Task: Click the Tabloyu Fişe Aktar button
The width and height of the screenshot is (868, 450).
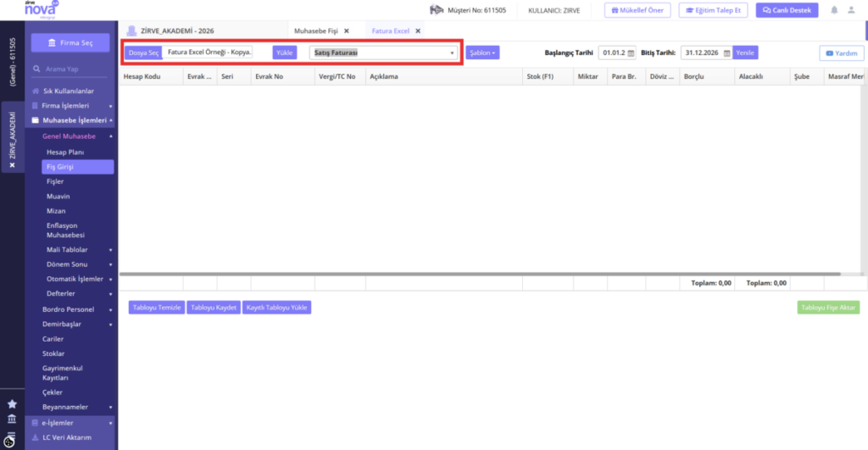Action: pos(828,308)
